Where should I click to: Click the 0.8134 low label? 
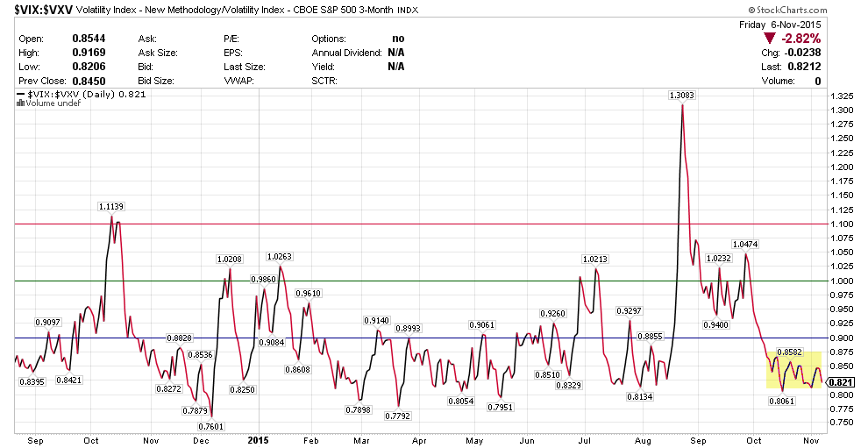pyautogui.click(x=639, y=396)
